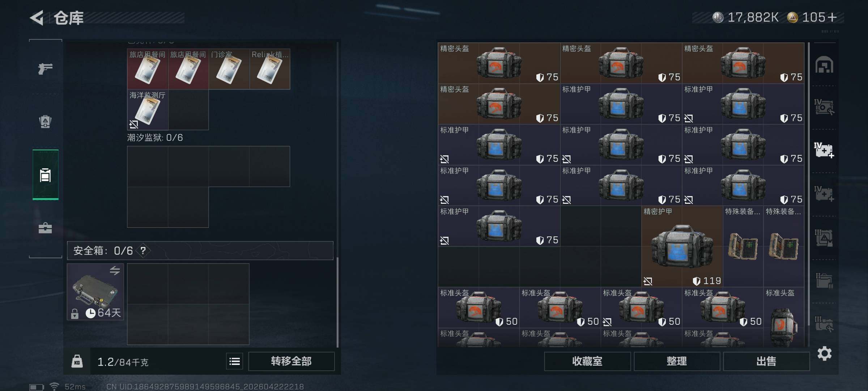Viewport: 868px width, 391px height.
Task: Go back using the arrow beside 仓库
Action: tap(37, 17)
